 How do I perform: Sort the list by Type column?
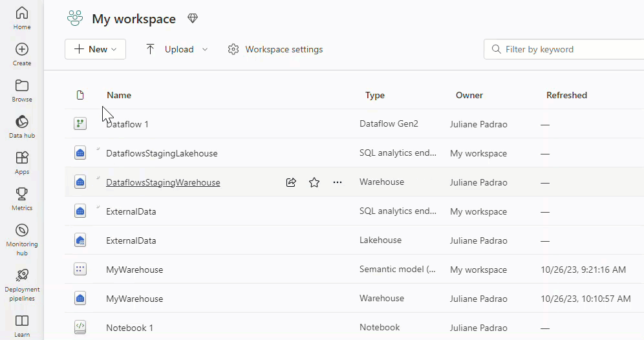click(375, 95)
